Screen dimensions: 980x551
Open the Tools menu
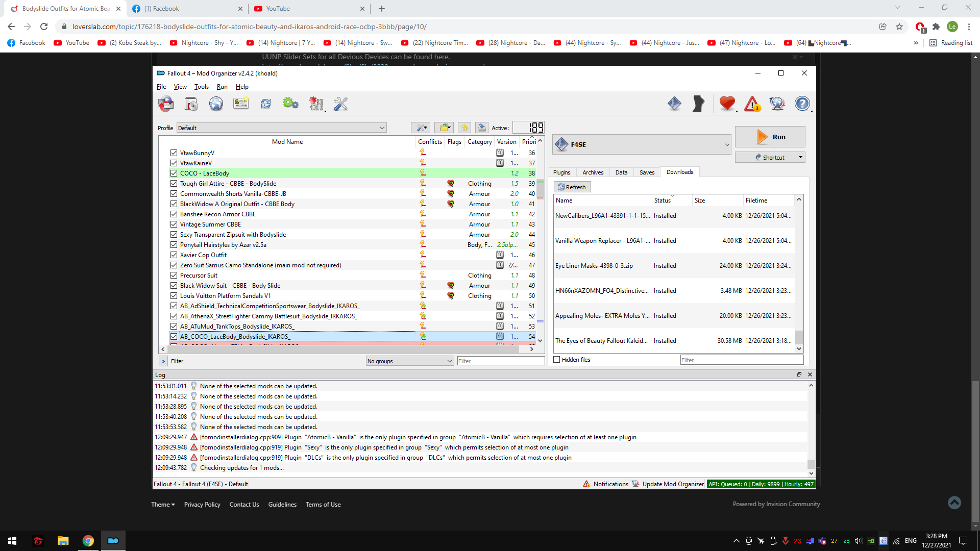(202, 87)
